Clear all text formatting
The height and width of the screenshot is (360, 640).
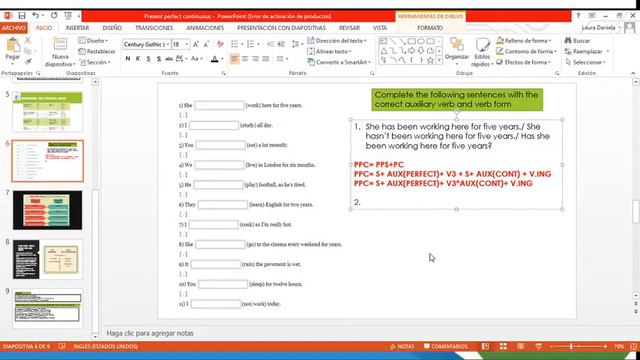click(x=220, y=44)
